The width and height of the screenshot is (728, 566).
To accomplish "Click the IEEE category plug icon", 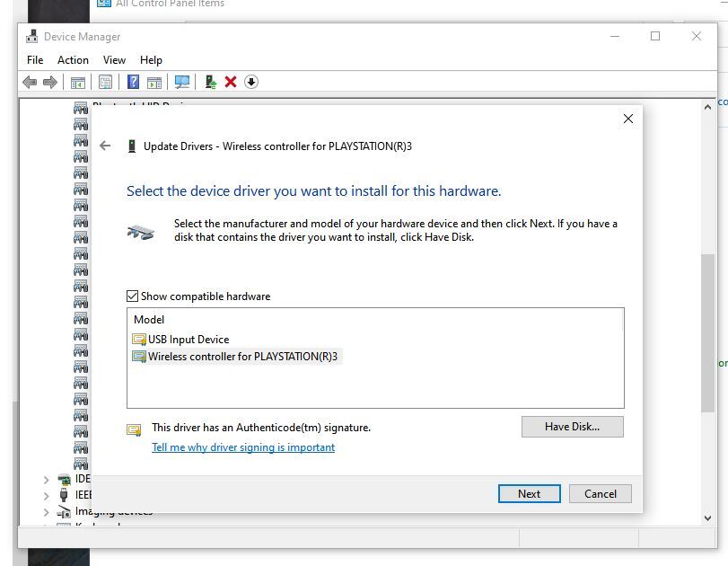I will (64, 495).
